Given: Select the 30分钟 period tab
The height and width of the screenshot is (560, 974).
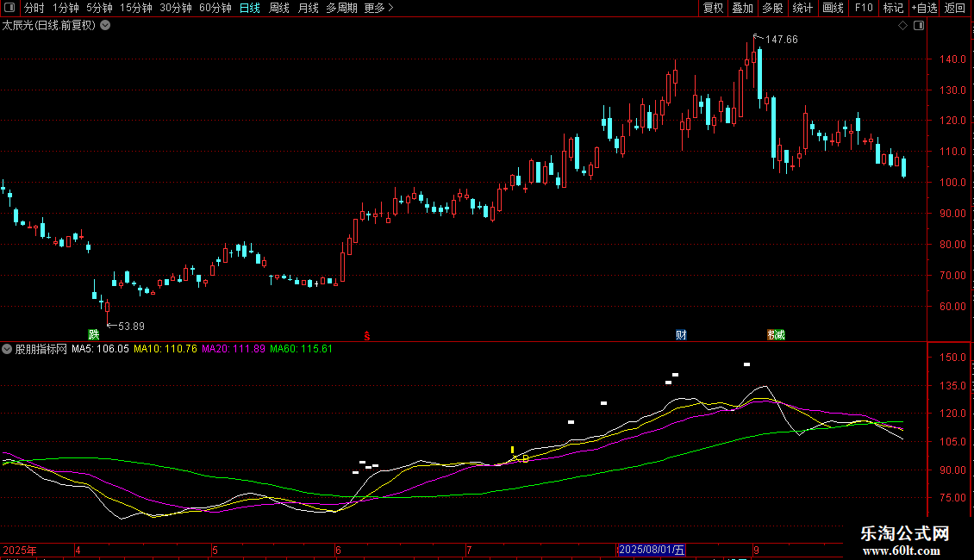Looking at the screenshot, I should (176, 8).
